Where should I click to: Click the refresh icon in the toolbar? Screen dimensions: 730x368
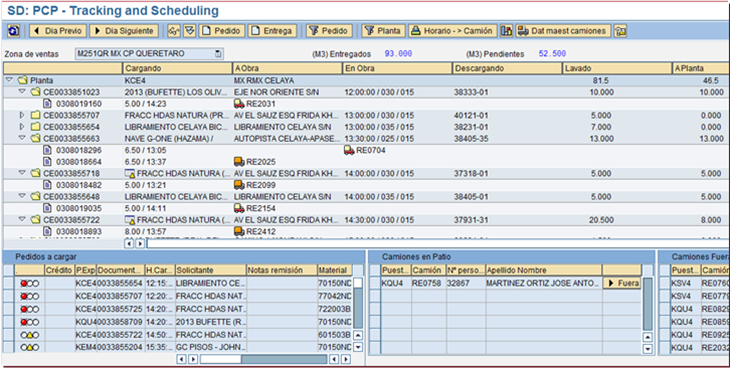pos(14,31)
